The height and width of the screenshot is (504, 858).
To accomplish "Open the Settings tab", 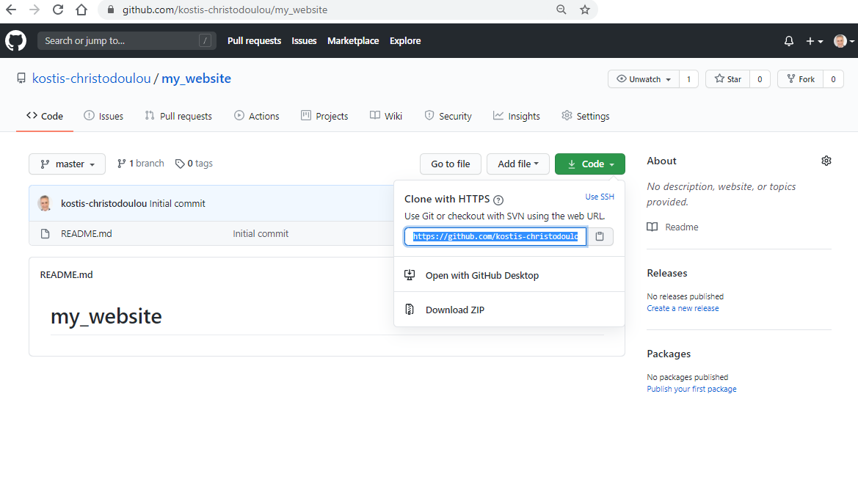I will point(585,116).
